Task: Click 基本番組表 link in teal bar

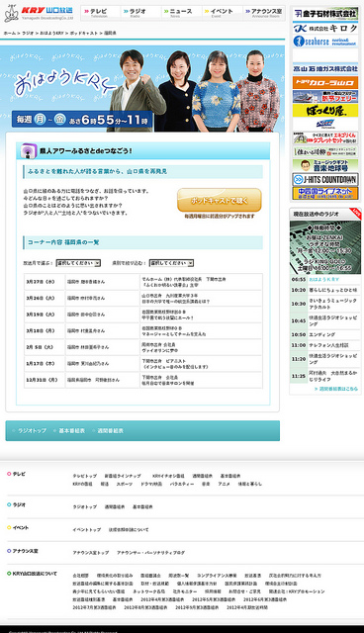Action: click(72, 431)
